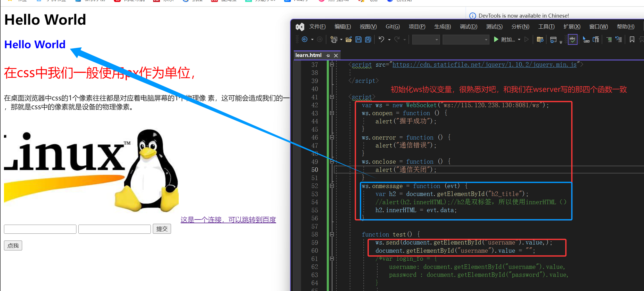Close the learn.html editor tab

point(336,56)
